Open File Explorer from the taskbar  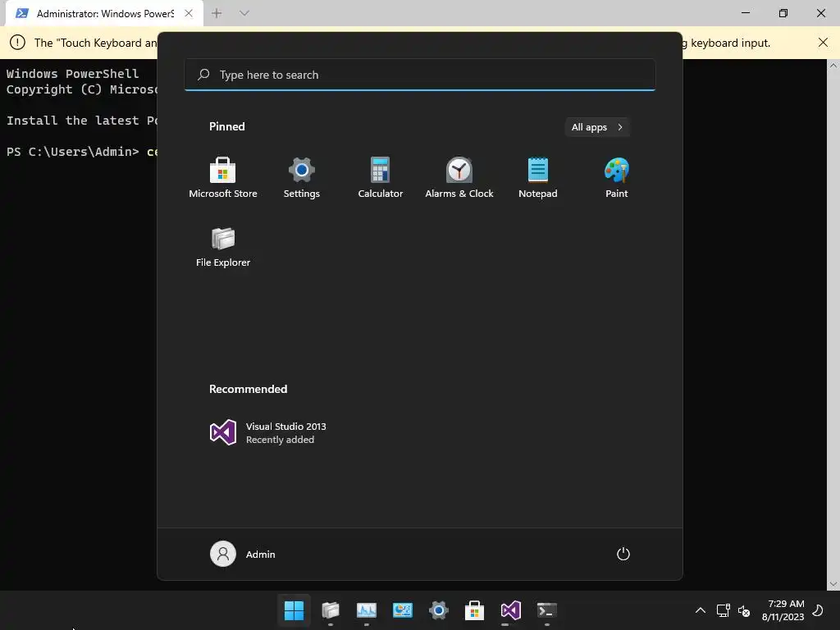point(331,610)
